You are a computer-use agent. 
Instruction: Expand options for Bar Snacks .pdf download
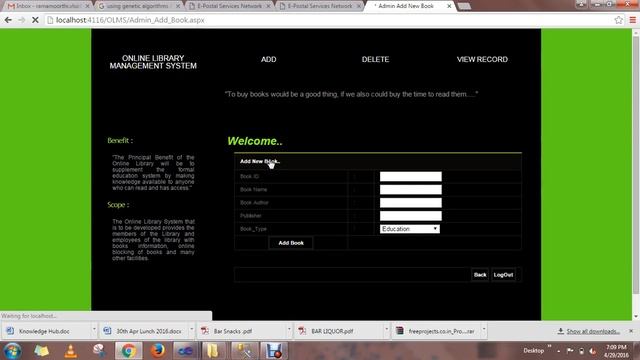(x=289, y=329)
